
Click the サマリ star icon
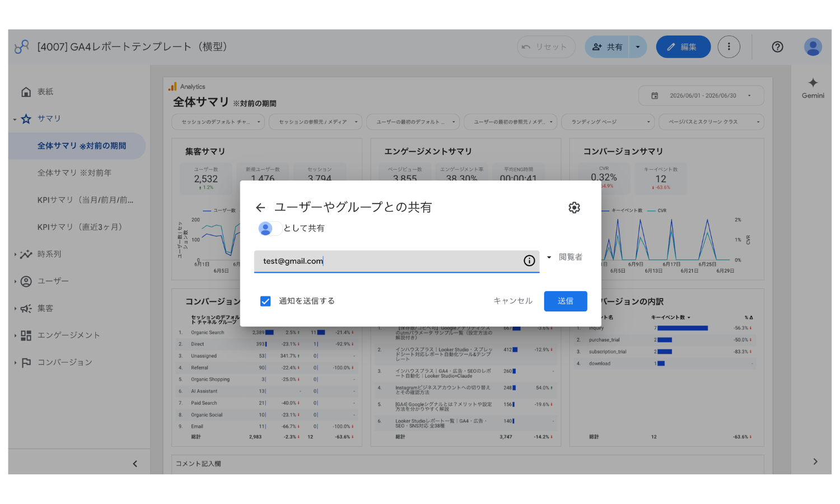click(x=26, y=119)
